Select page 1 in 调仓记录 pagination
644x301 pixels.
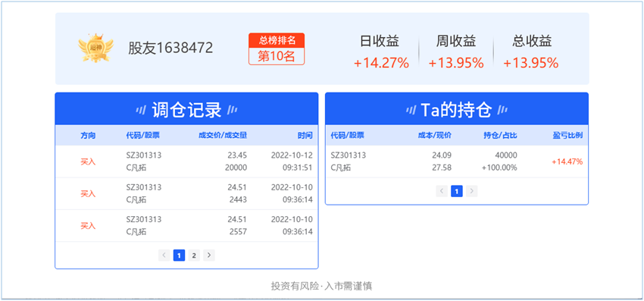(x=179, y=256)
